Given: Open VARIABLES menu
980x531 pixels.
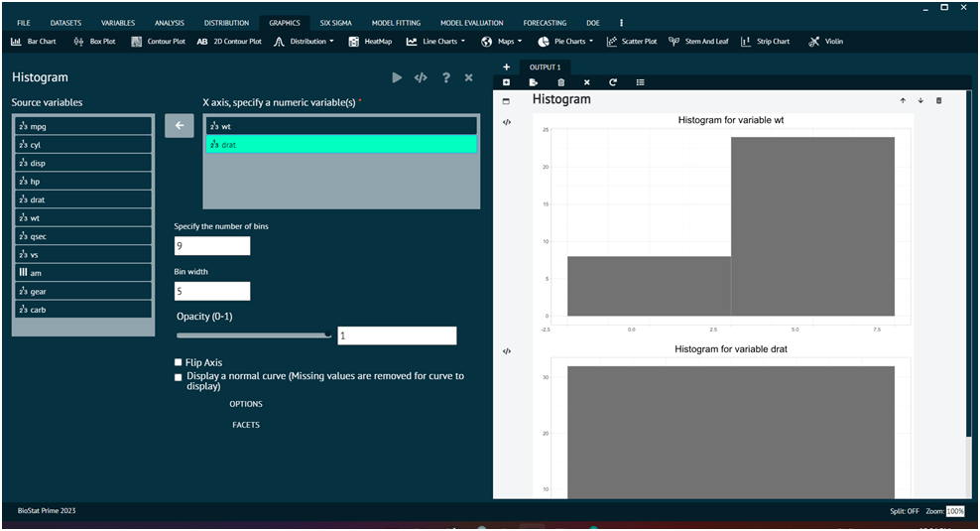Looking at the screenshot, I should (118, 23).
